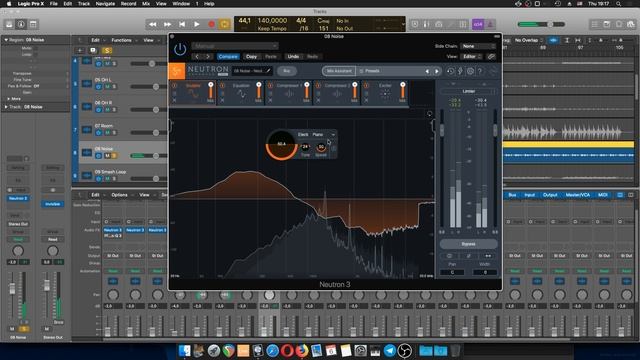Screen dimensions: 640x360
Task: Open the Help menu
Action: click(209, 4)
